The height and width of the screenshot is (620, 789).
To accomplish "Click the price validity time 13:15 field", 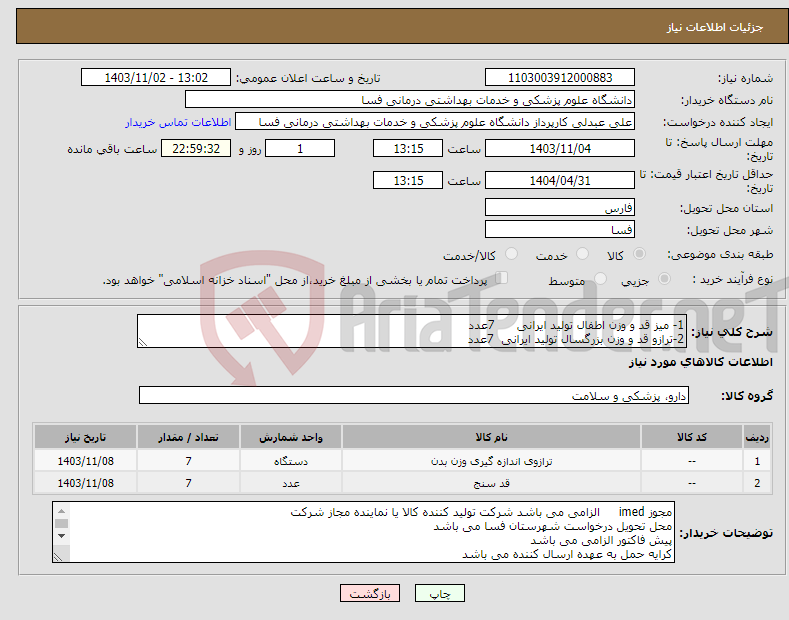I will pos(408,180).
